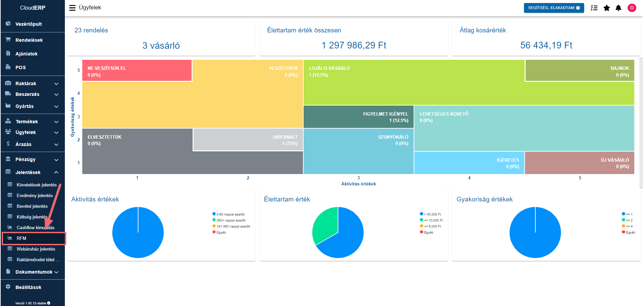This screenshot has width=644, height=306.
Task: Click the version info icon
Action: [49, 303]
